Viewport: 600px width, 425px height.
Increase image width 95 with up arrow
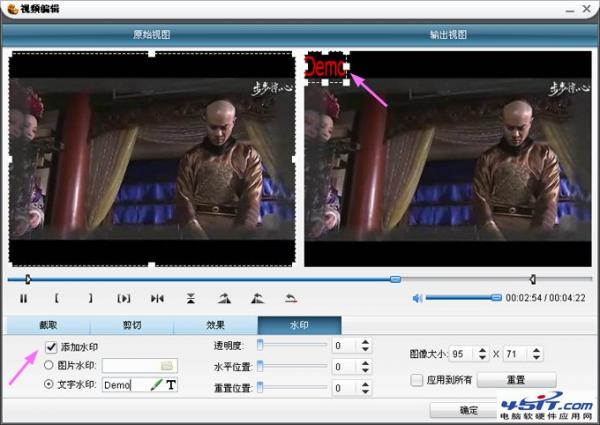tap(483, 350)
